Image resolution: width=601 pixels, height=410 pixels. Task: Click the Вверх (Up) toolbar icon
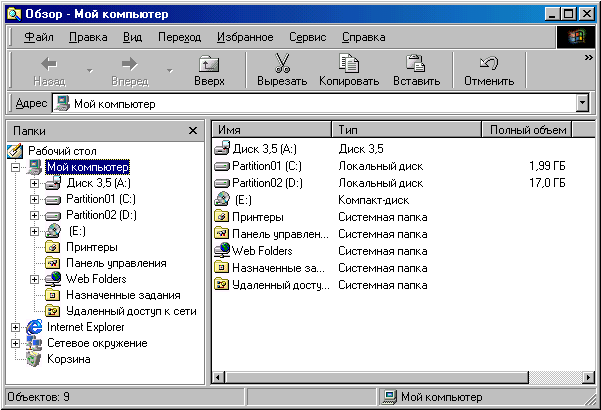(209, 64)
